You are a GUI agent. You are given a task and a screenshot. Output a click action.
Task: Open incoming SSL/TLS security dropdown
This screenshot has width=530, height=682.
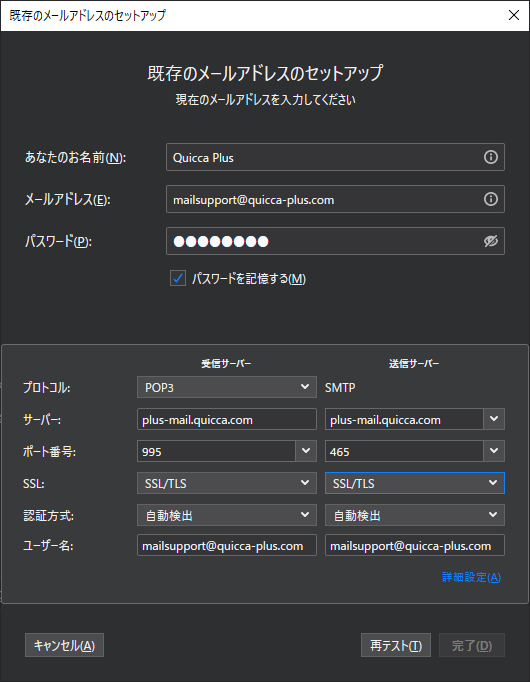pyautogui.click(x=227, y=483)
